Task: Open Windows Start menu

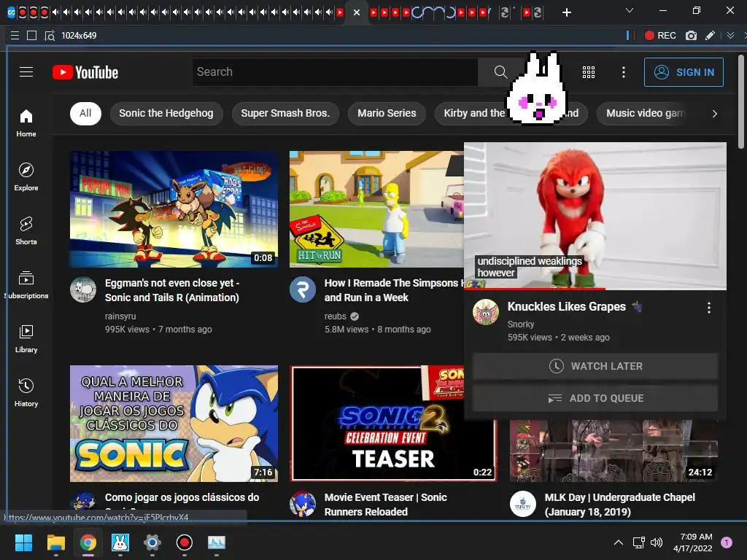Action: tap(23, 542)
